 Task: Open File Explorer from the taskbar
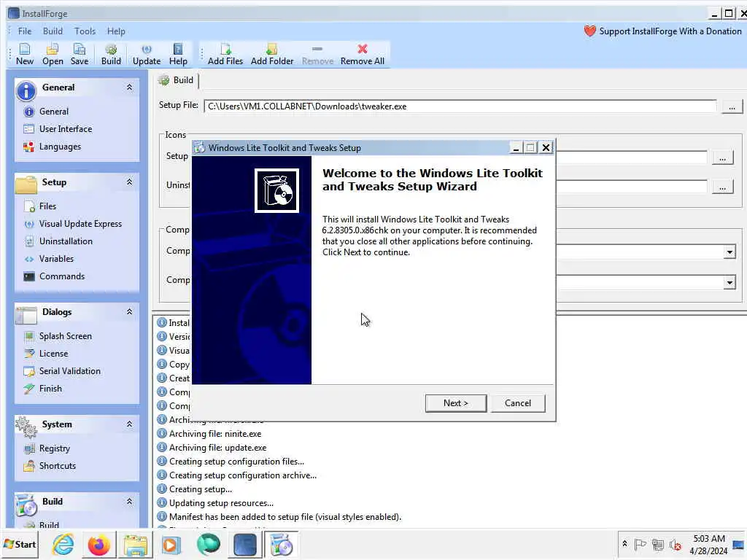[x=135, y=545]
